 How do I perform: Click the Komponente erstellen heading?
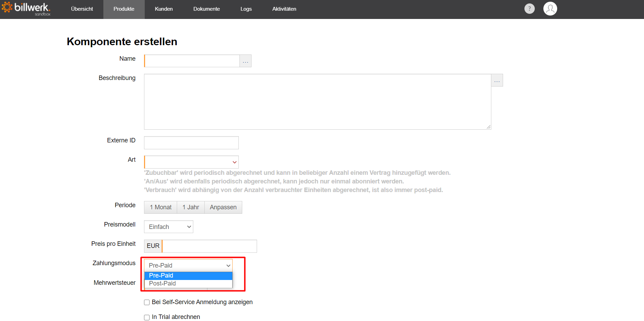(122, 41)
